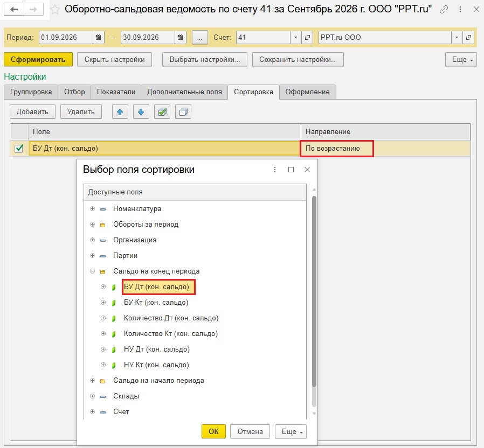Open the three-dot menu in report title bar
484x448 pixels.
pos(460,10)
